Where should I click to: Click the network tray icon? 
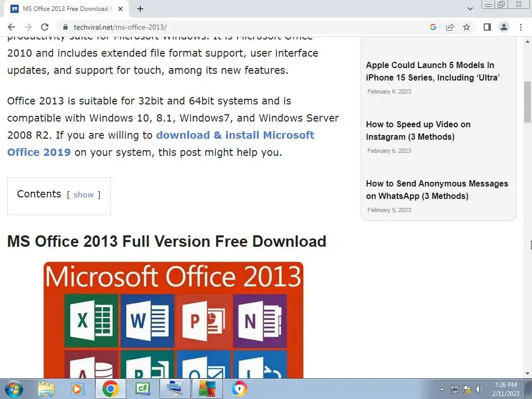tap(454, 389)
